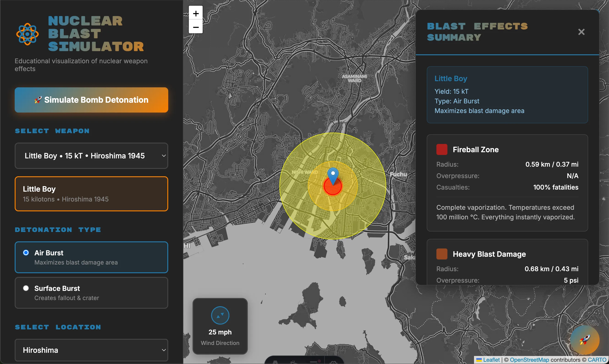This screenshot has height=364, width=609.
Task: Click the Little Boy weapon info card
Action: (91, 194)
